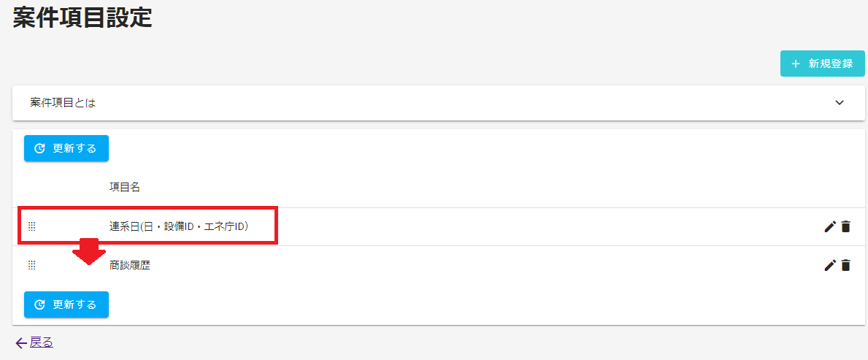Click the trash delete icon for 商談履歴 row
868x360 pixels.
coord(845,265)
